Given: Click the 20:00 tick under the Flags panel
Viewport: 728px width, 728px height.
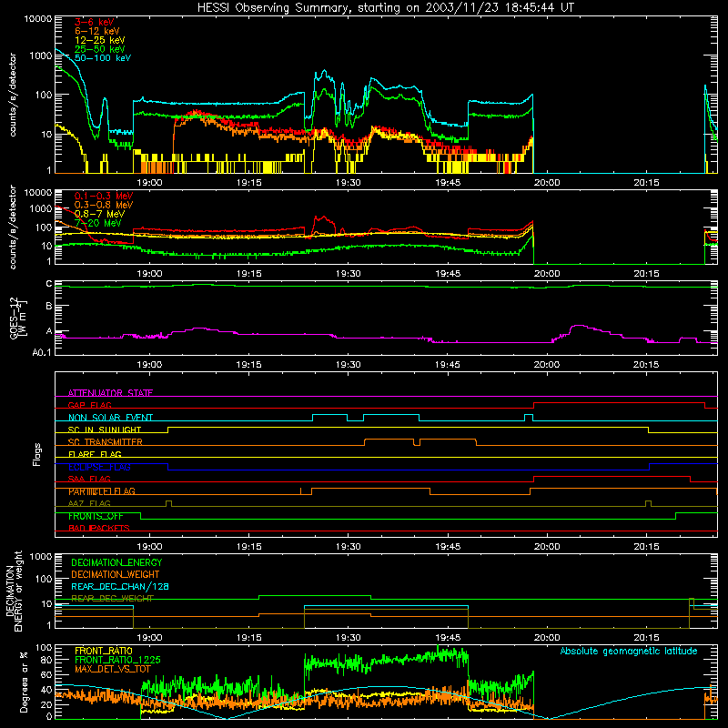Looking at the screenshot, I should pyautogui.click(x=547, y=547).
